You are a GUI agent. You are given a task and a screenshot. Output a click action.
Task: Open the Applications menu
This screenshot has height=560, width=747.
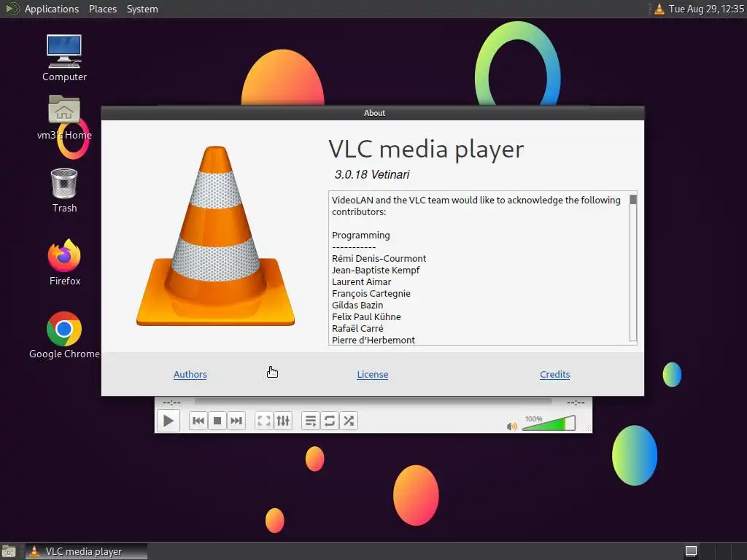click(x=52, y=9)
